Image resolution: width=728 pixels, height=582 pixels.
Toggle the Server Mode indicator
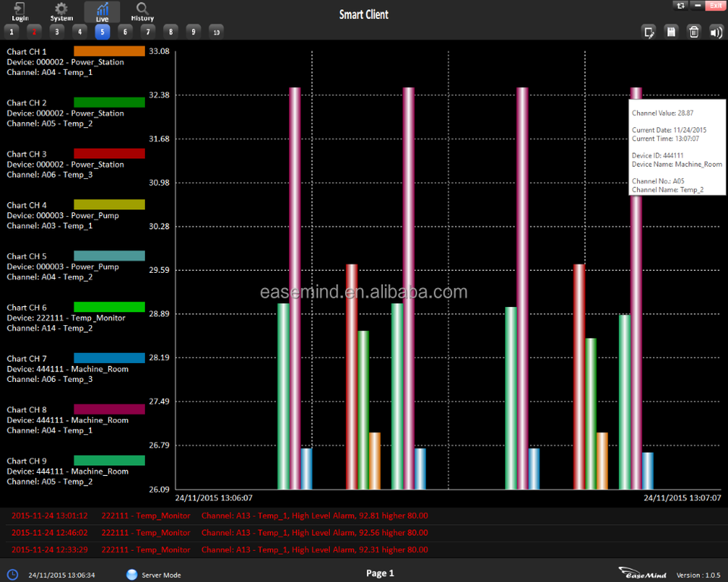132,574
